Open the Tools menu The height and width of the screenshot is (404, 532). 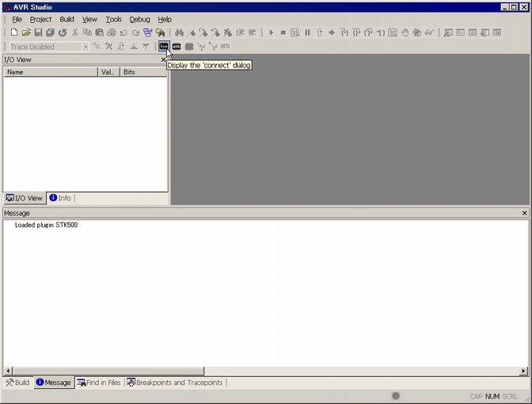click(x=113, y=19)
